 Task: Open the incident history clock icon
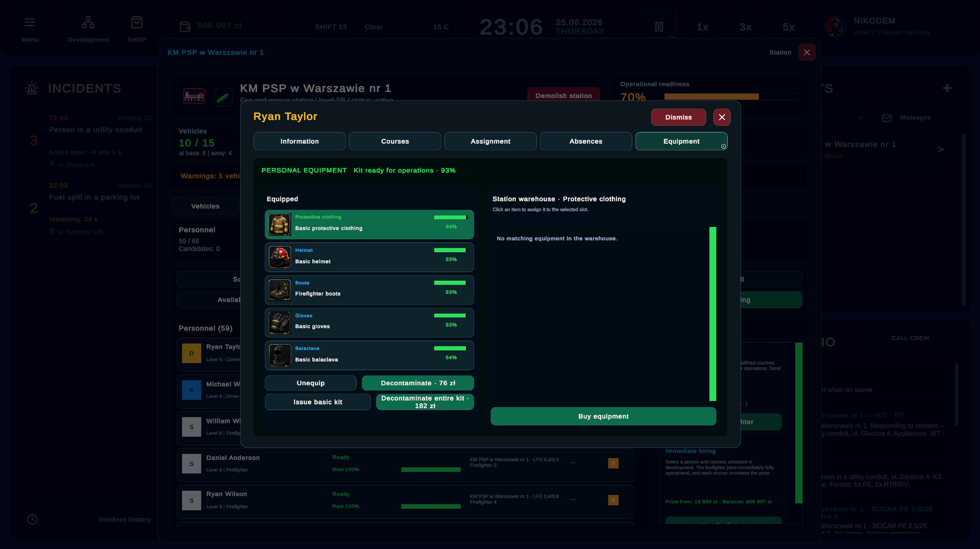point(32,519)
